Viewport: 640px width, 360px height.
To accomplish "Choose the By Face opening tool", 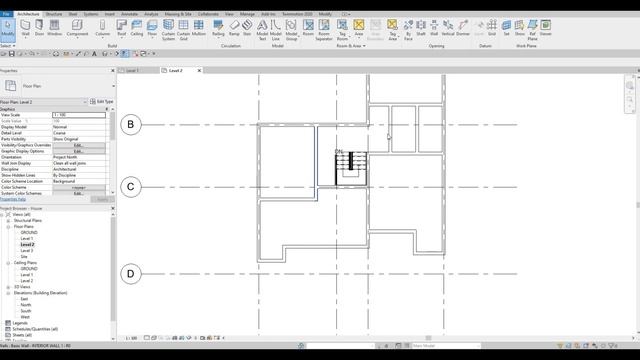I will 408,30.
